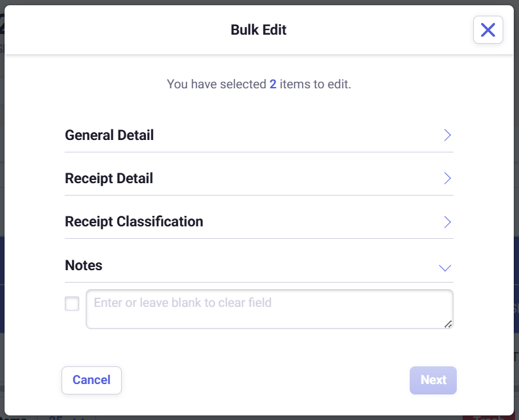Click the highlighted selected count number 2
This screenshot has width=519, height=420.
pos(273,84)
